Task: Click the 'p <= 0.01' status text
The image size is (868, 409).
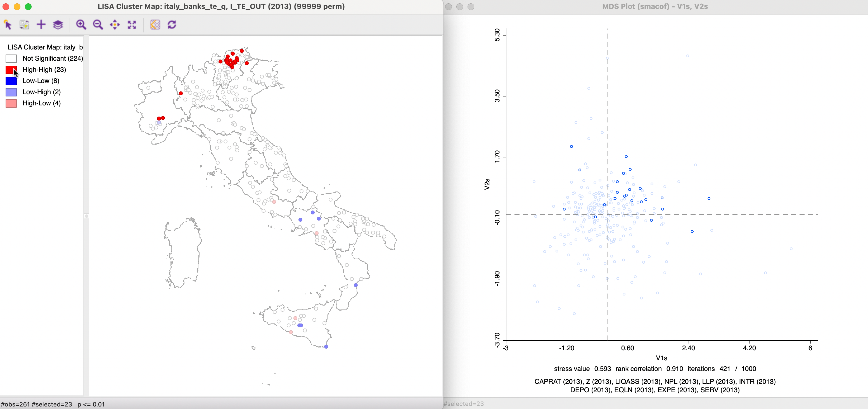Action: click(x=91, y=404)
